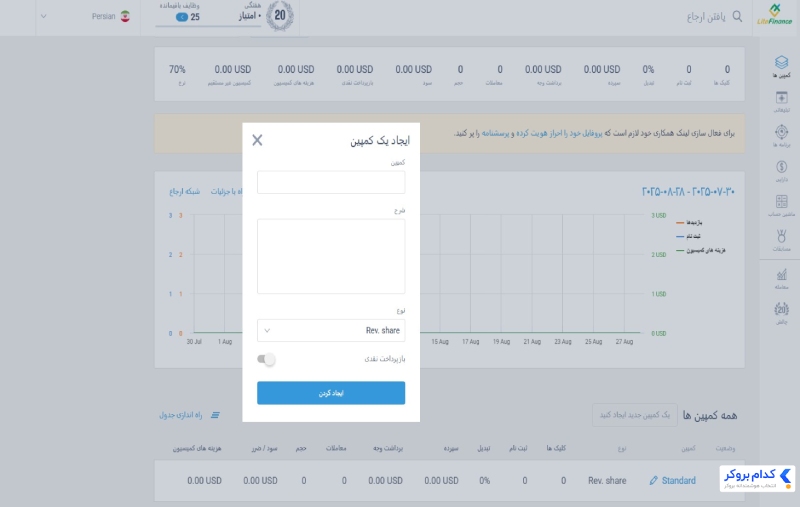Switch to the referral network tab

[184, 192]
